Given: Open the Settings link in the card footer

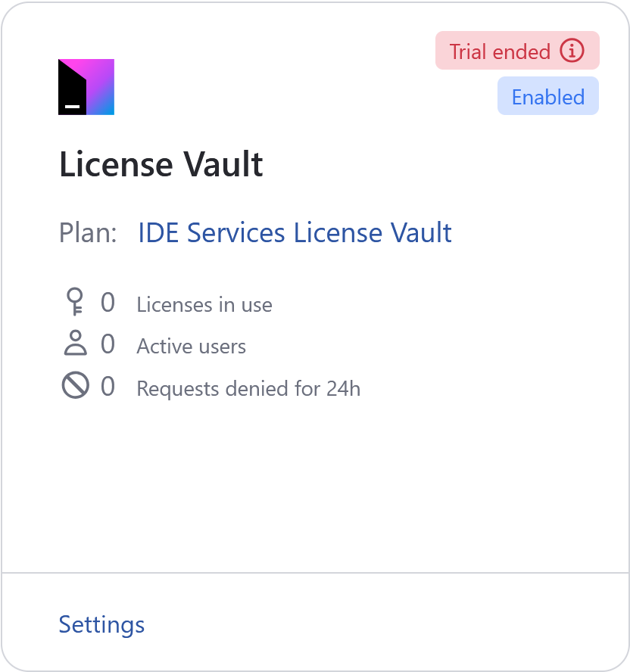Looking at the screenshot, I should point(101,624).
